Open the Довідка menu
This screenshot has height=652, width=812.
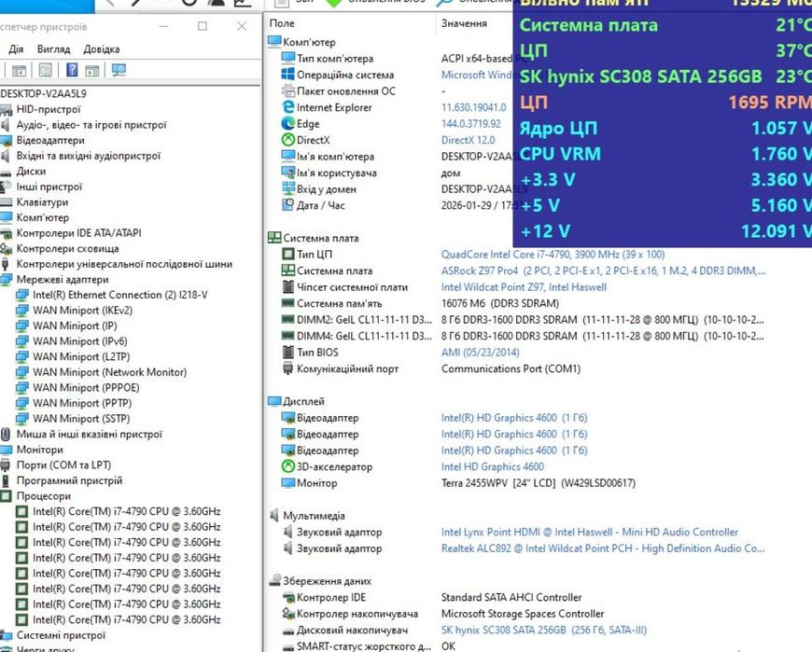(102, 49)
